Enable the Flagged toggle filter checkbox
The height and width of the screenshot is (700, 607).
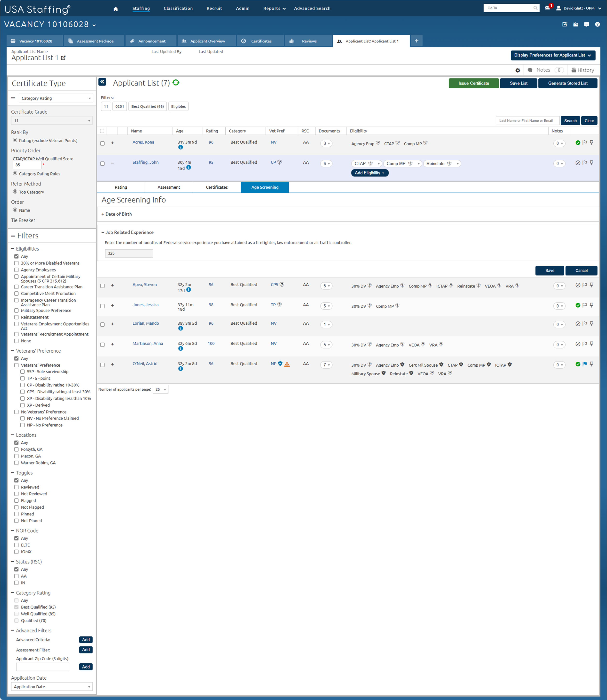click(x=16, y=501)
